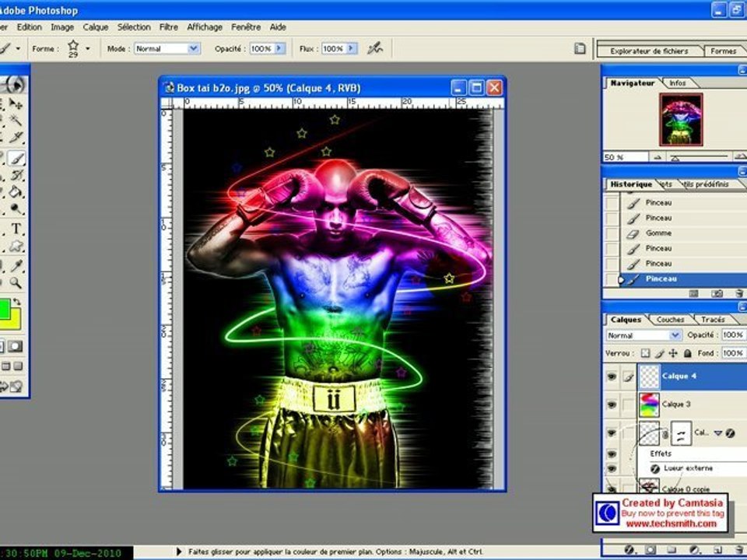Click Adobe Online icon atop toolbox

tap(13, 85)
